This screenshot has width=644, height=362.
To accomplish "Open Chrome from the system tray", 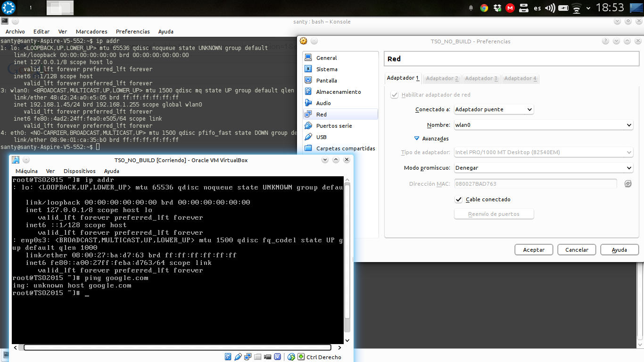I will tap(484, 8).
